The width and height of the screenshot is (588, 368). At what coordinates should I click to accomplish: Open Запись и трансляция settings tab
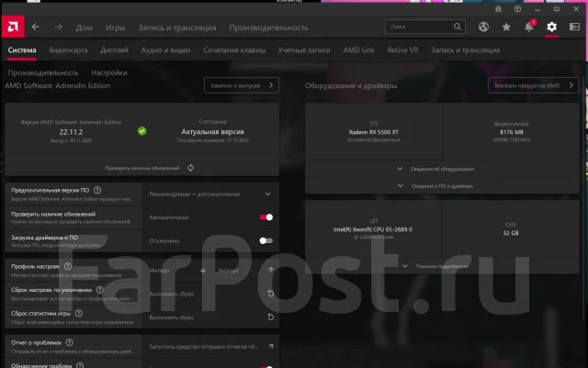click(466, 50)
